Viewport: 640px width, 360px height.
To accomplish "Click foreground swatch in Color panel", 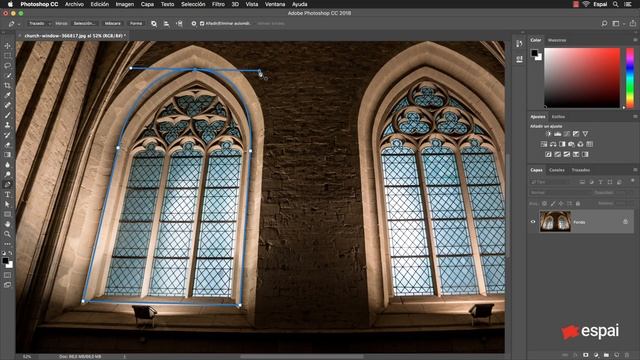I will click(534, 53).
